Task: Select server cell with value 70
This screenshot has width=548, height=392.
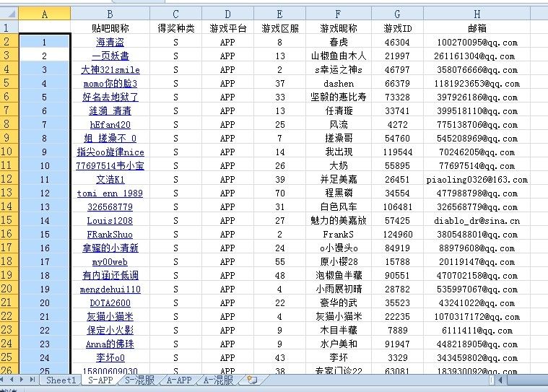Action: click(279, 193)
